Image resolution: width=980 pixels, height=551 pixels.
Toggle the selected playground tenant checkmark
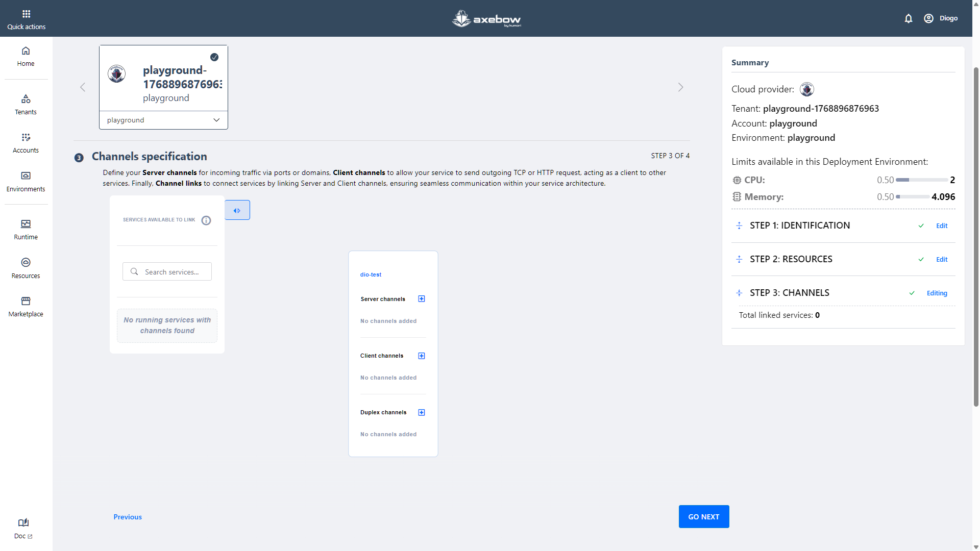[214, 57]
